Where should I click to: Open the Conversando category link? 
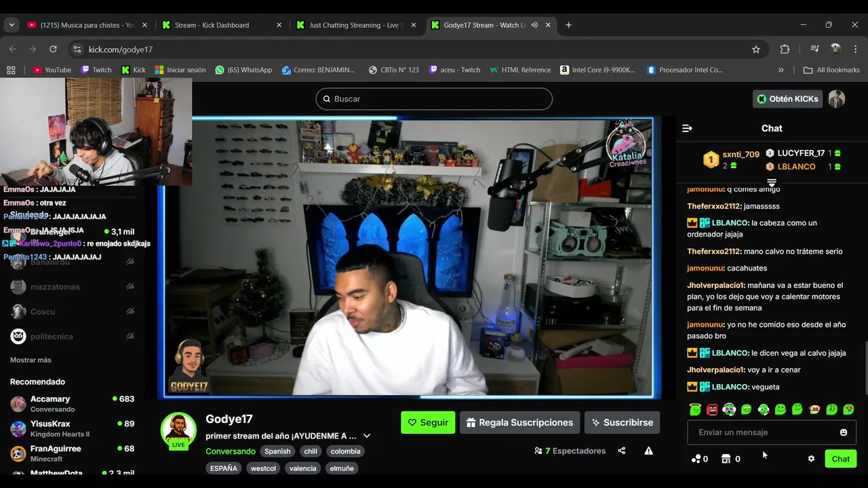[231, 451]
